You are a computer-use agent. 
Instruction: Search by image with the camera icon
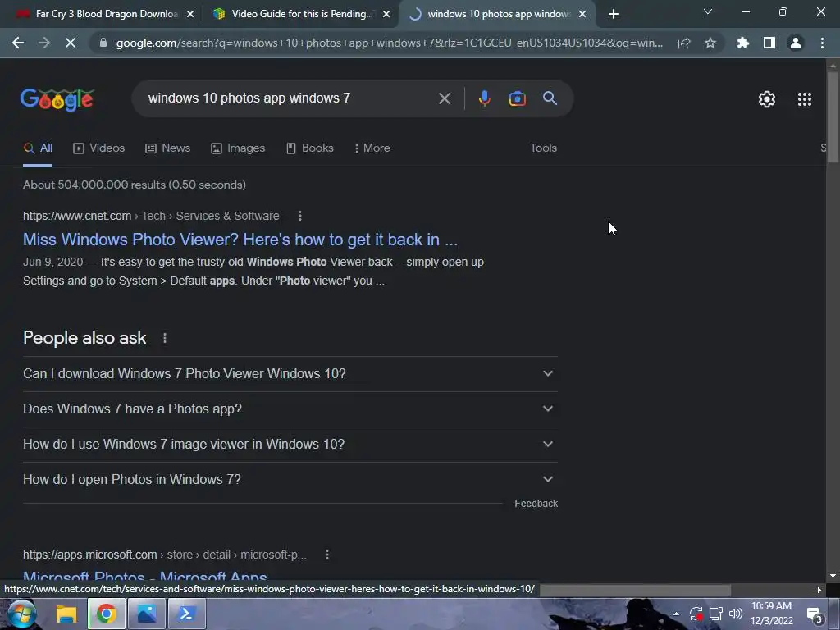click(517, 98)
